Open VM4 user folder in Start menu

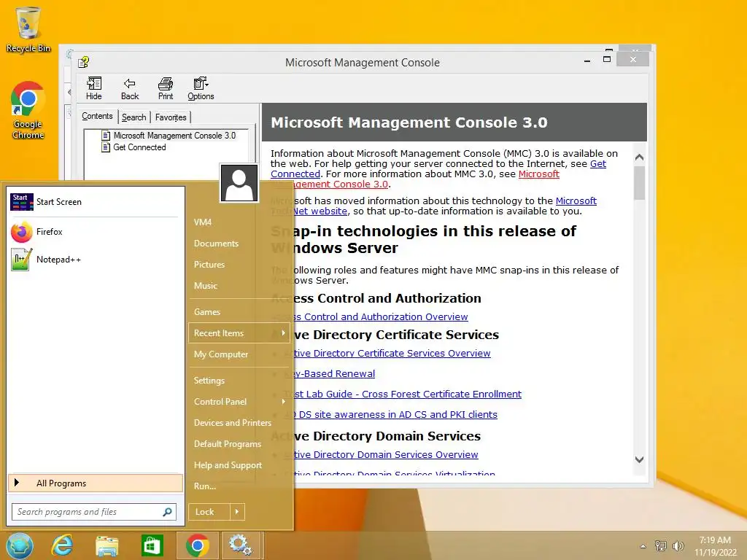coord(203,222)
